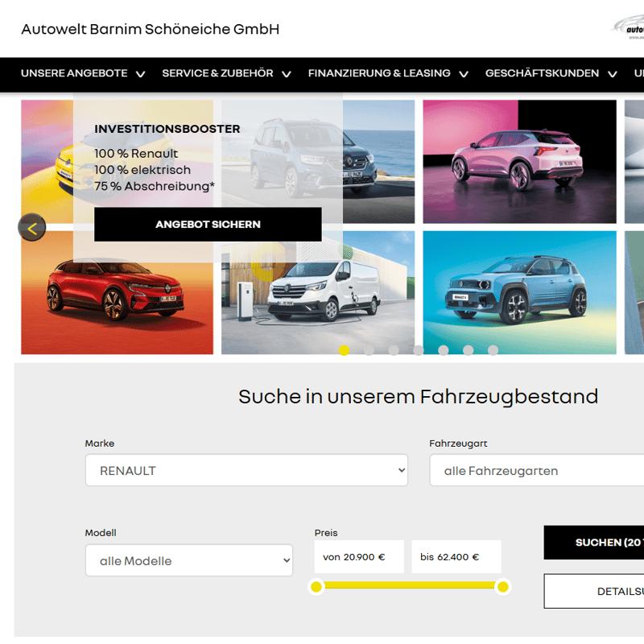Expand the chevron next to Unsere Angebote
This screenshot has width=644, height=644.
click(x=140, y=74)
